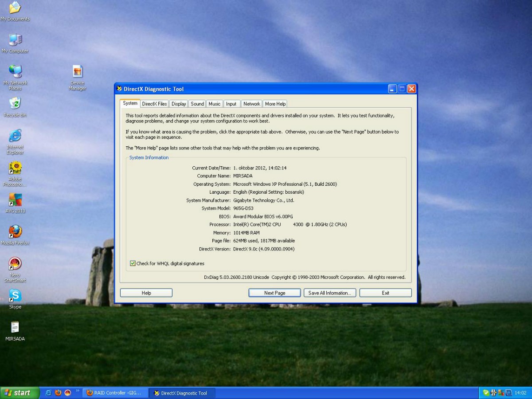Image resolution: width=532 pixels, height=399 pixels.
Task: Click the computer name value MIRSADA
Action: tap(243, 176)
